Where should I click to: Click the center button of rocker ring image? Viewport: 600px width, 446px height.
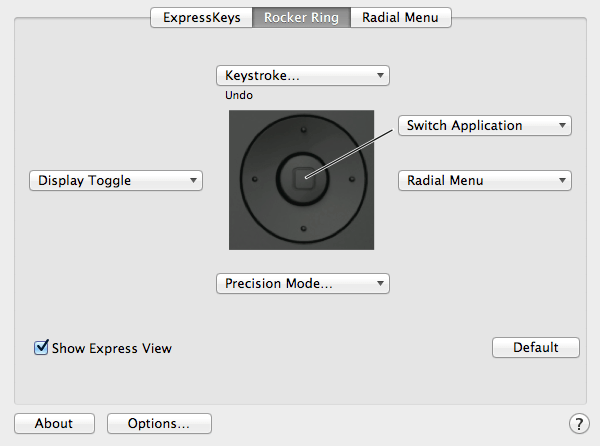[304, 179]
